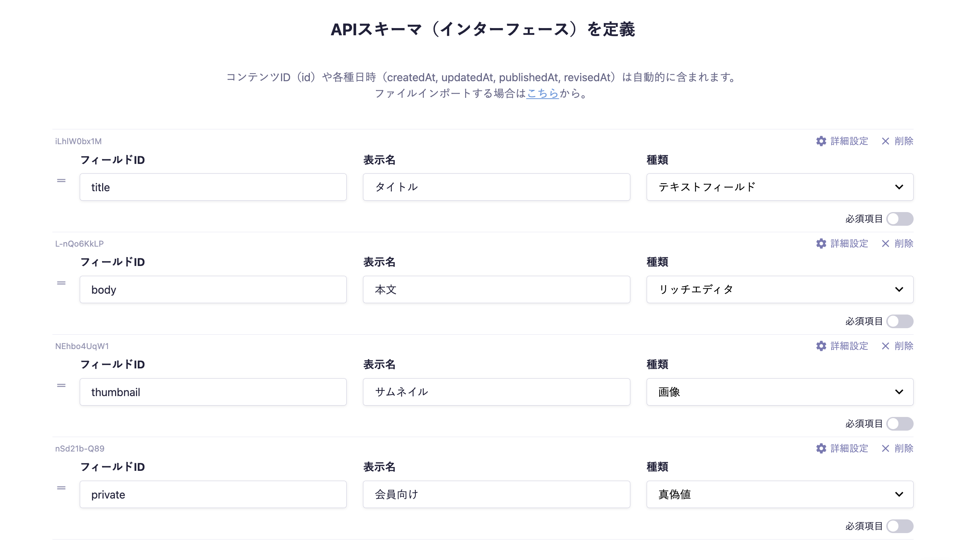Enable required toggle for the title field
Image resolution: width=966 pixels, height=560 pixels.
tap(899, 219)
